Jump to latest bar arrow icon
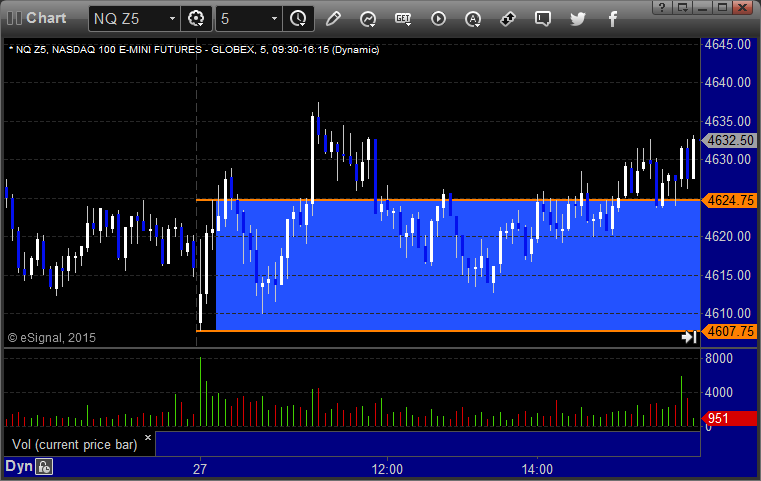 click(689, 337)
